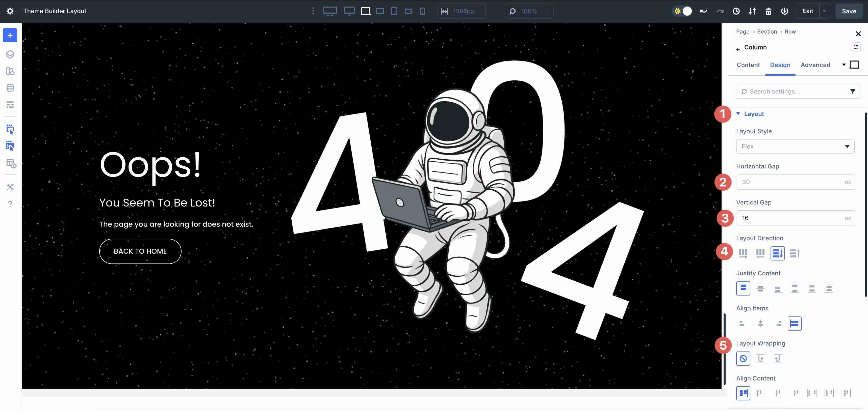Open the Layout Style Flex dropdown

tap(795, 146)
